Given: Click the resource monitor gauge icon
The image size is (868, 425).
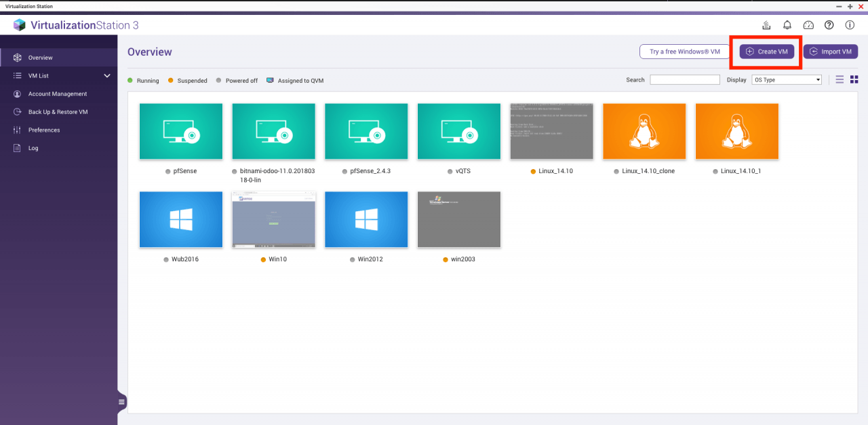Looking at the screenshot, I should (x=808, y=25).
